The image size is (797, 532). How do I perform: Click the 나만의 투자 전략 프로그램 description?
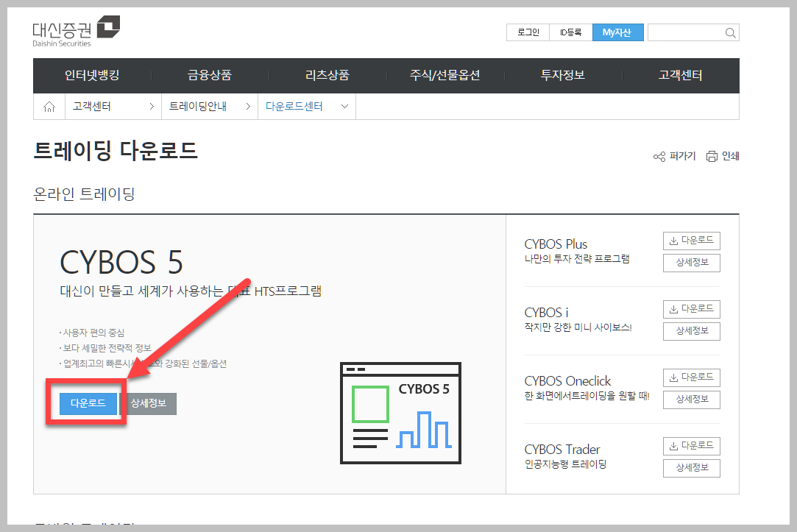tap(577, 259)
